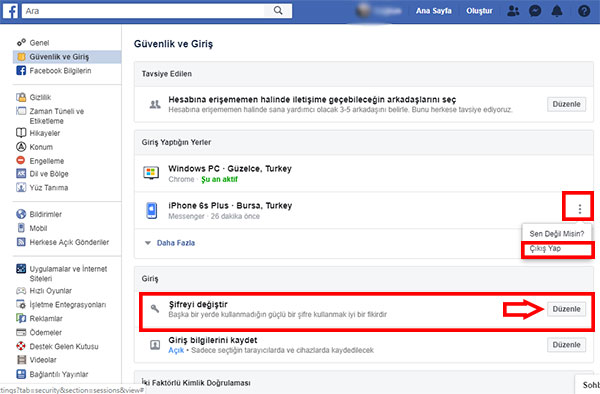600x394 pixels.
Task: Open Gizlilik settings section
Action: (40, 97)
